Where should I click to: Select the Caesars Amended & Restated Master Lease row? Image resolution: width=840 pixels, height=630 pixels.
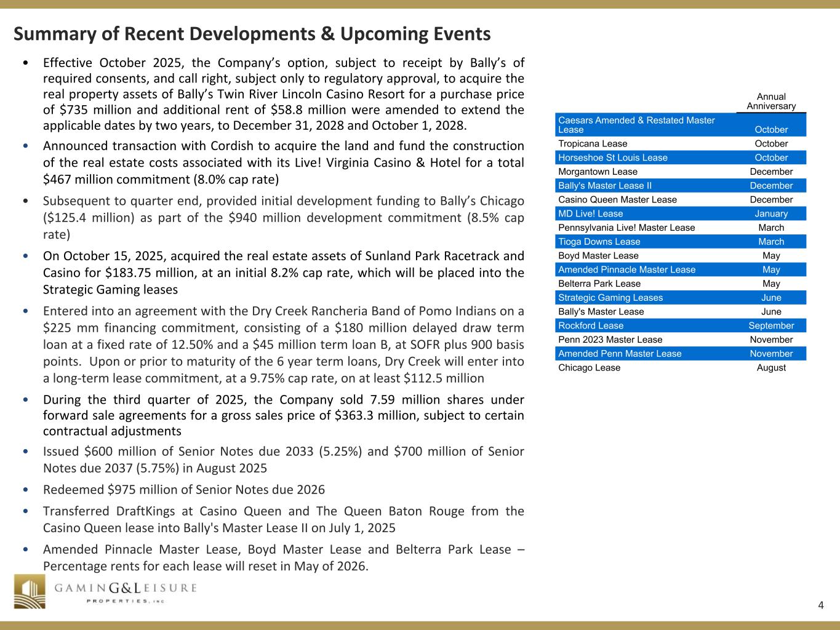click(680, 125)
